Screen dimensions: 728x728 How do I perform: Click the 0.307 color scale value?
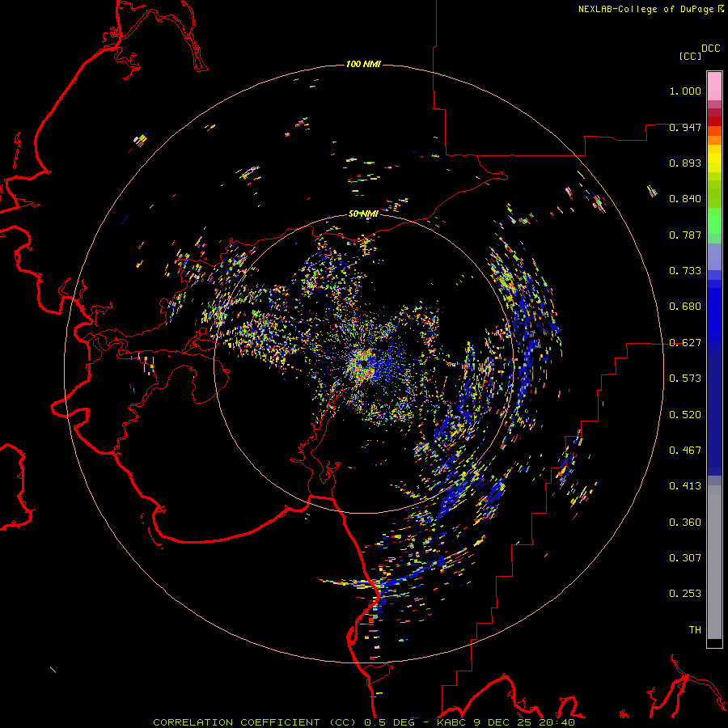[685, 558]
